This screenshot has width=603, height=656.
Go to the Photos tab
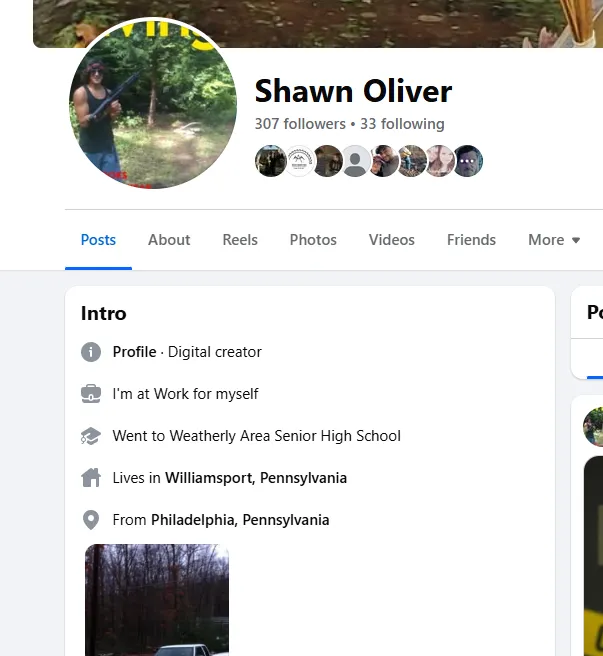(x=313, y=240)
